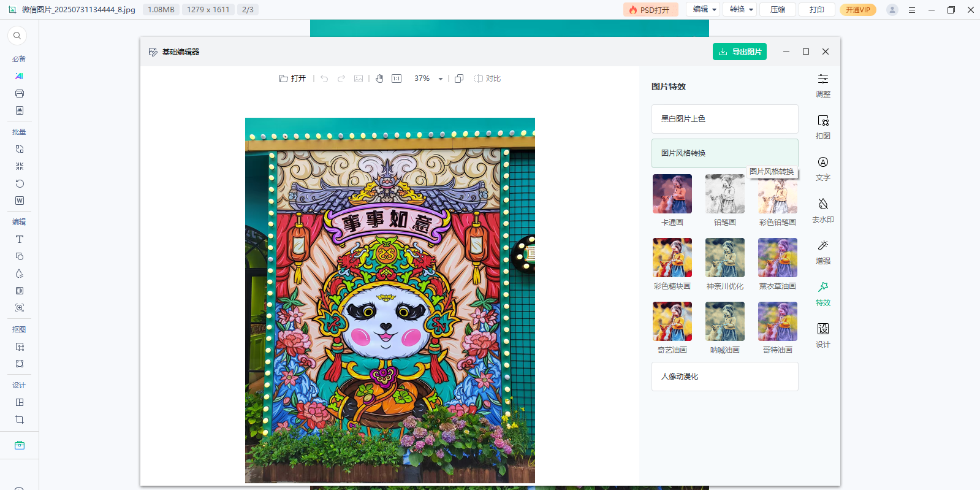Open the hamburger menu in the title bar
Viewport: 980px width, 490px height.
tap(912, 10)
